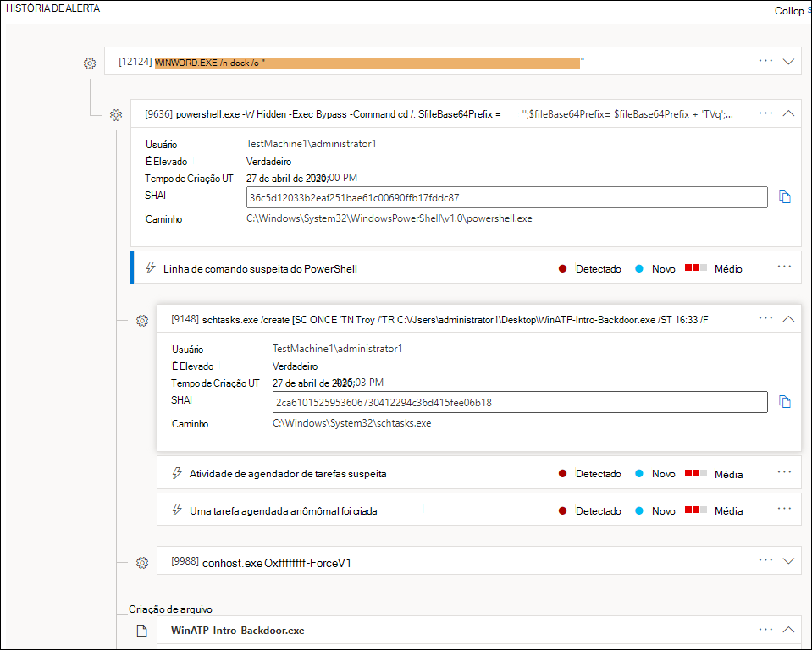Click the gear icon beside WINWORD.EXE process
812x650 pixels.
point(90,63)
